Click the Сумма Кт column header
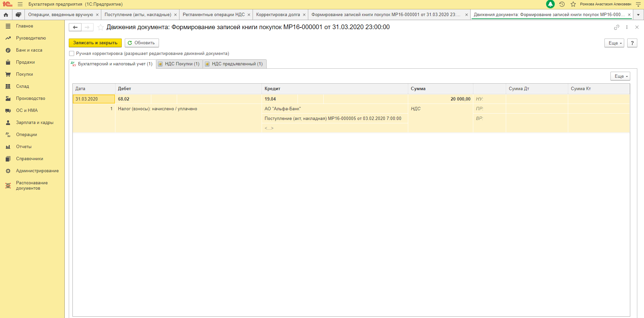 (x=599, y=89)
